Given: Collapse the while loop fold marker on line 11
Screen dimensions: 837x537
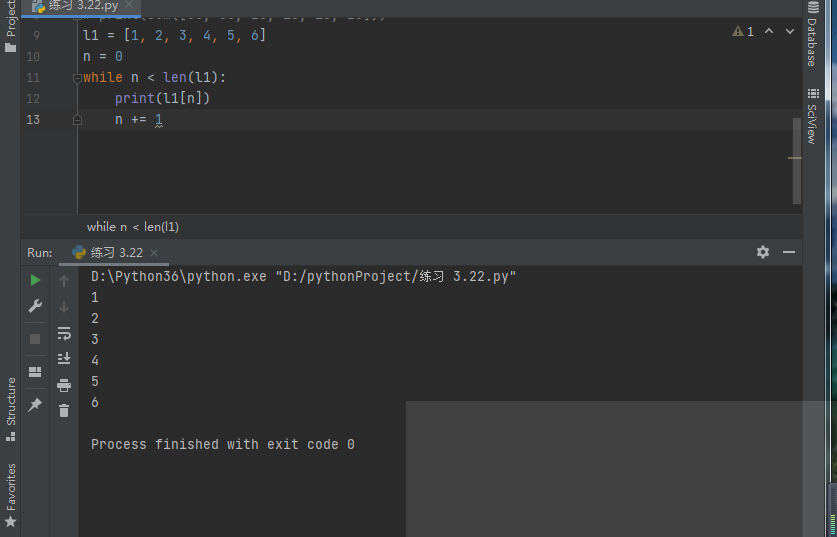Looking at the screenshot, I should [77, 78].
